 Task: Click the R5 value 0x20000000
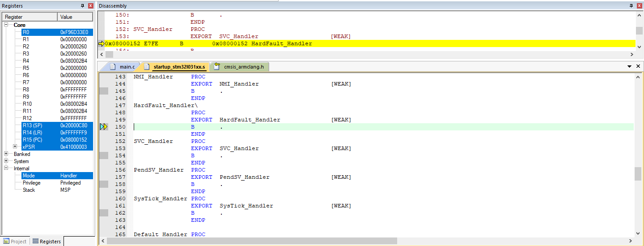[x=74, y=68]
